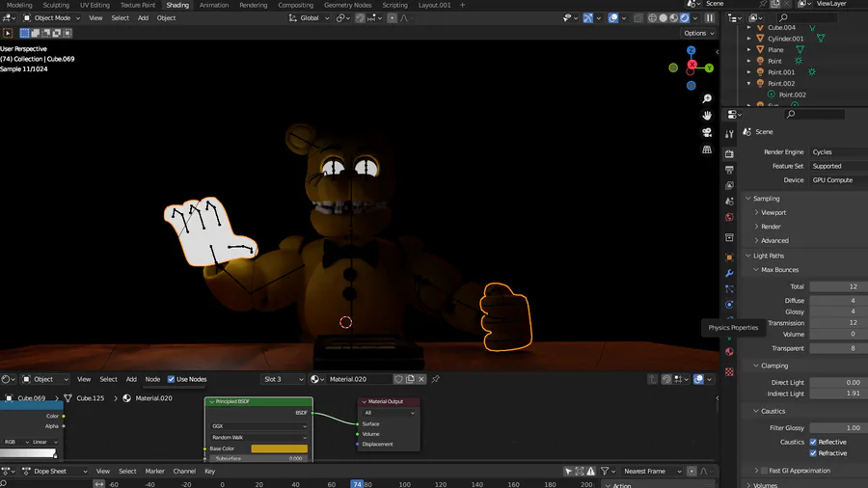The width and height of the screenshot is (868, 488).
Task: Open Material properties tab icon
Action: click(x=730, y=352)
